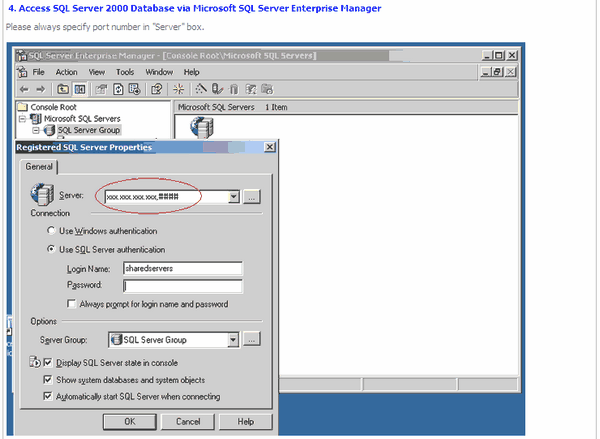Collapse the Microsoft SQL Servers tree node
The height and width of the screenshot is (439, 600).
tap(23, 119)
